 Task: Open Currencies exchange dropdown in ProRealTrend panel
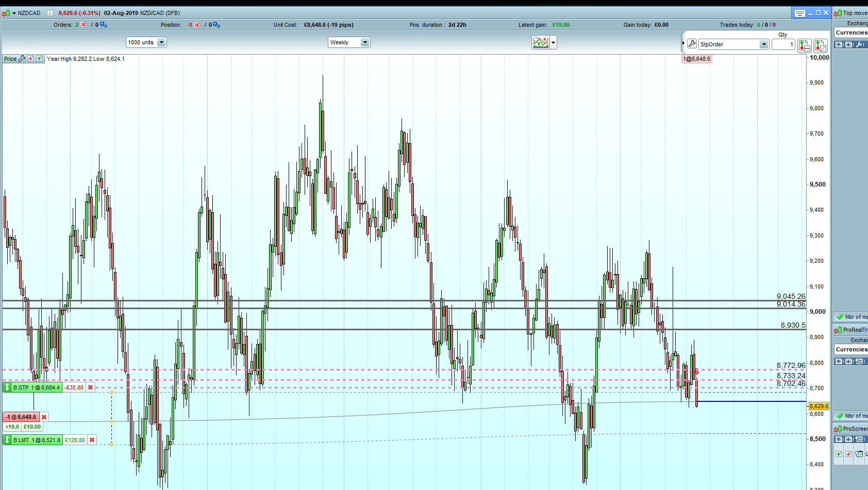click(852, 349)
